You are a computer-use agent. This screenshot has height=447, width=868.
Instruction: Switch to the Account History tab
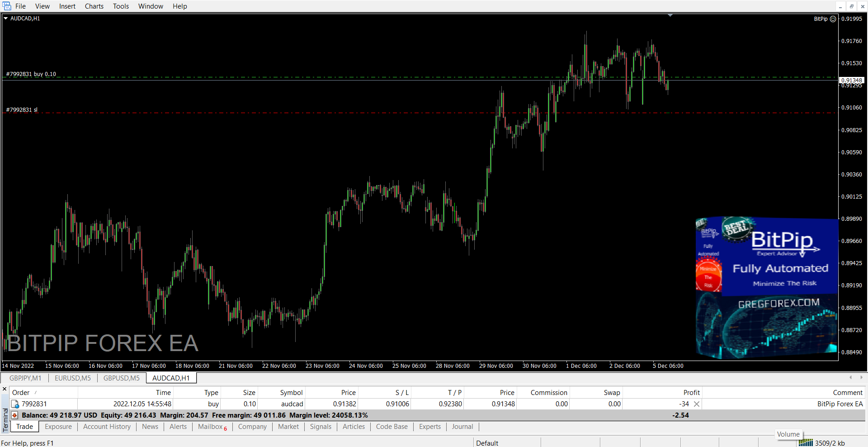click(107, 427)
